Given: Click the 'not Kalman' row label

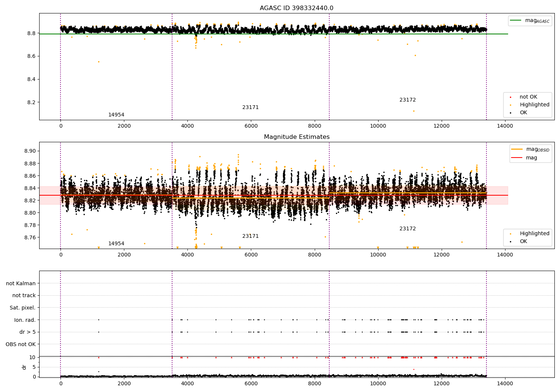Looking at the screenshot, I should coord(21,283).
